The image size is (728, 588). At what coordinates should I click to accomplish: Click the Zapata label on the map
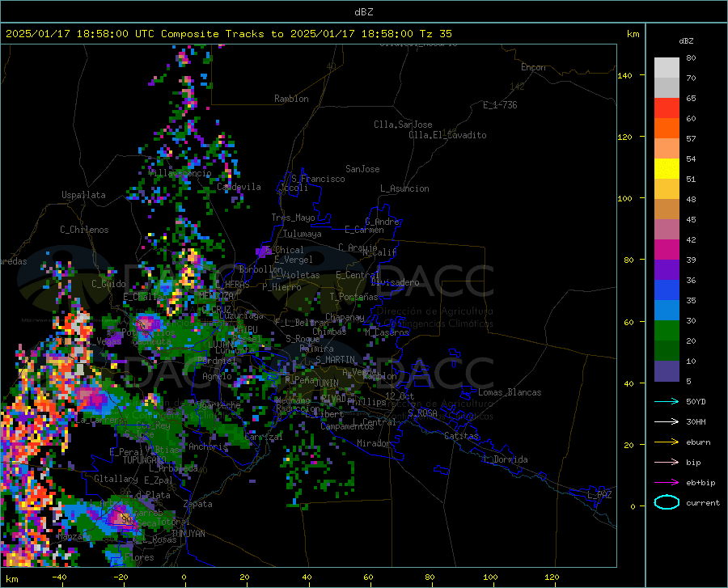pos(198,504)
